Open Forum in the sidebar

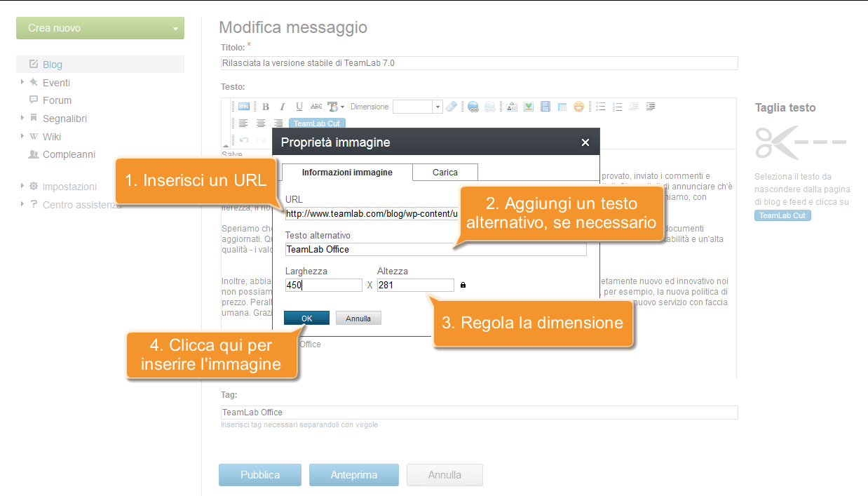[x=57, y=100]
